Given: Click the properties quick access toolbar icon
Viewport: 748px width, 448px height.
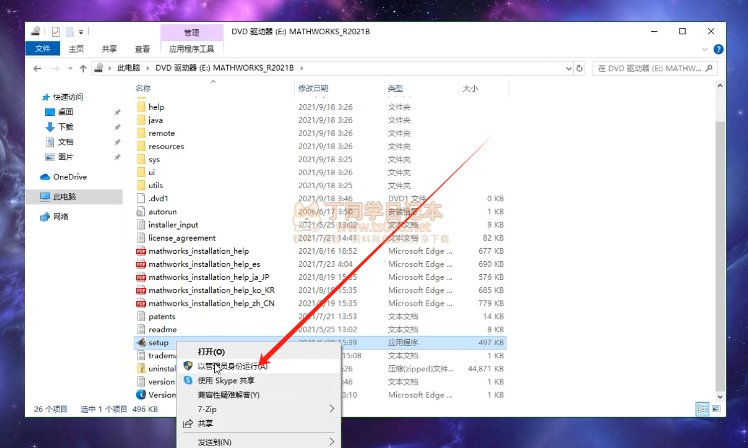Looking at the screenshot, I should pyautogui.click(x=56, y=32).
